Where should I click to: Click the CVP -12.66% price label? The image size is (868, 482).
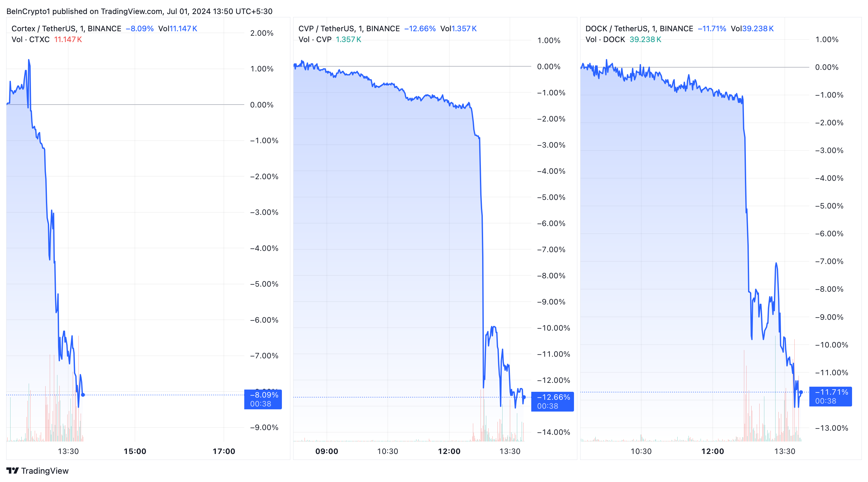point(552,401)
